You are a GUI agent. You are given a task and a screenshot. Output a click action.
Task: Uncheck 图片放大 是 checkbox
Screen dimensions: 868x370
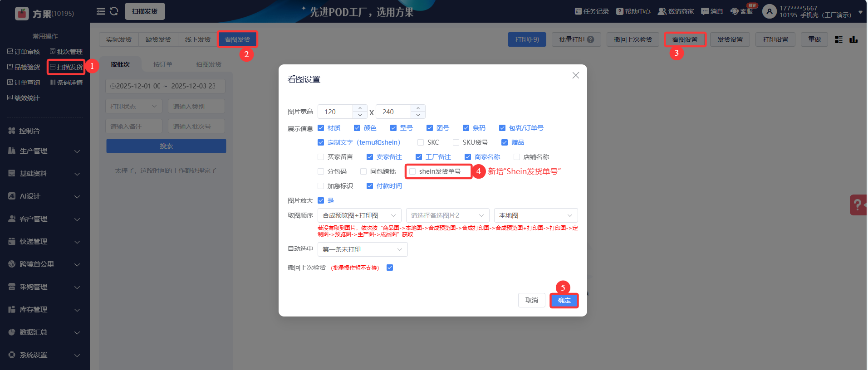pyautogui.click(x=321, y=200)
